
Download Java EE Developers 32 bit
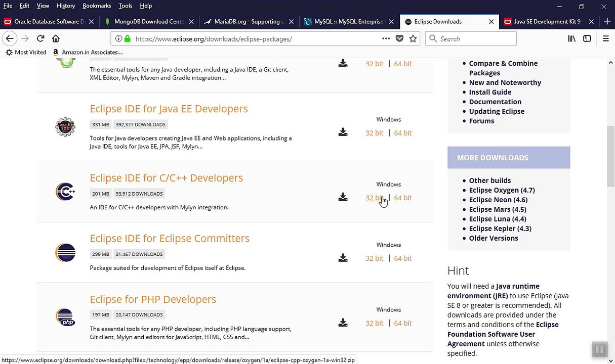375,132
